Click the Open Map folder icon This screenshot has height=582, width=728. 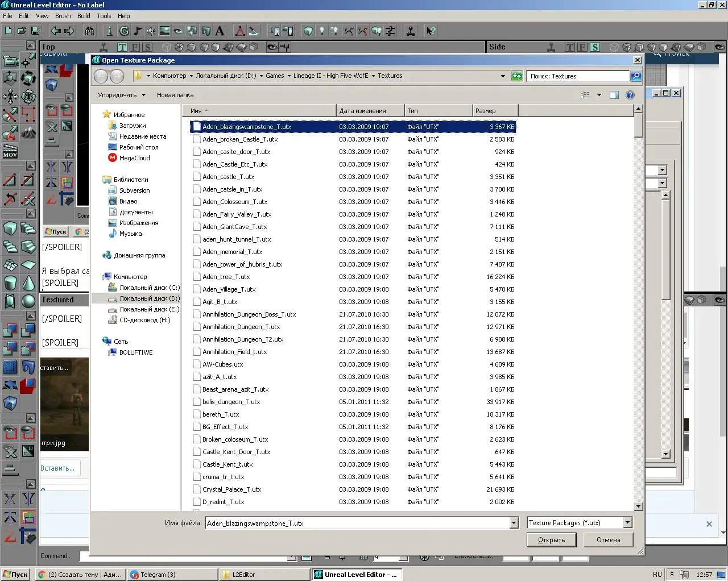(x=22, y=31)
